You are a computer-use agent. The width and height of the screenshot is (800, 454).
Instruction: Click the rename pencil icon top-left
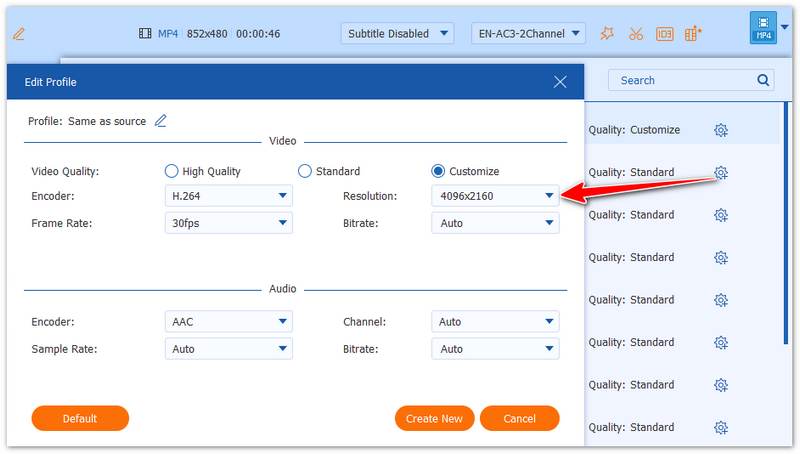[x=18, y=34]
